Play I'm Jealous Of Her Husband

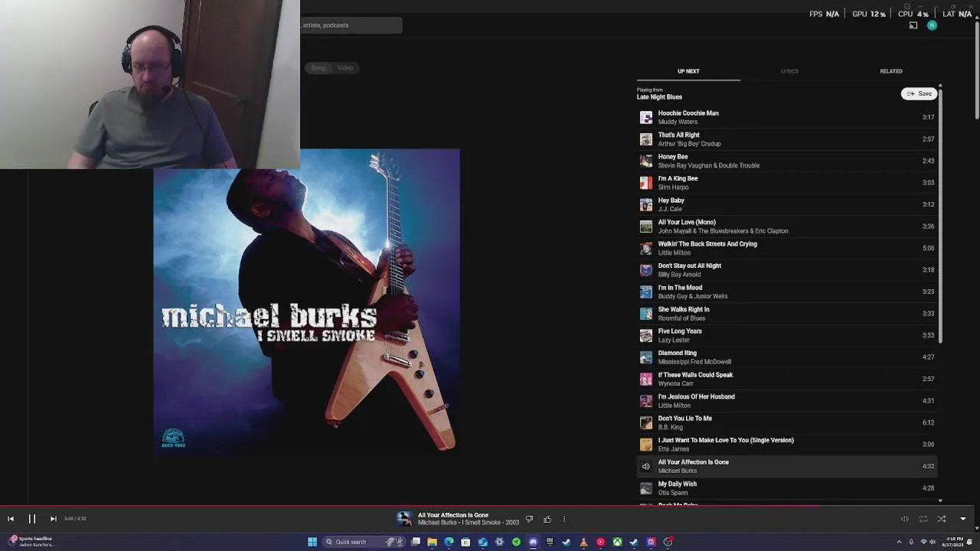tap(786, 401)
